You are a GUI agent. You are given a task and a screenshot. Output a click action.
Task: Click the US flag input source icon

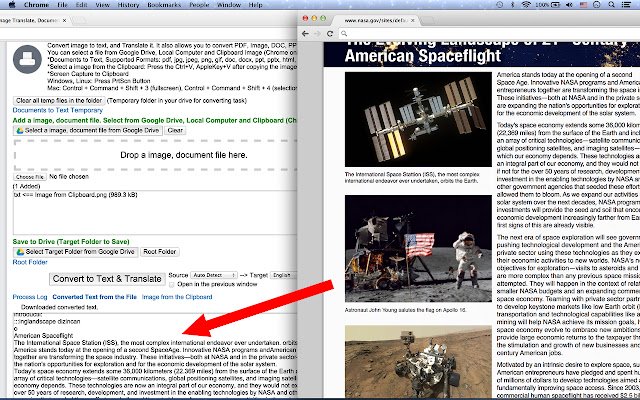[583, 5]
